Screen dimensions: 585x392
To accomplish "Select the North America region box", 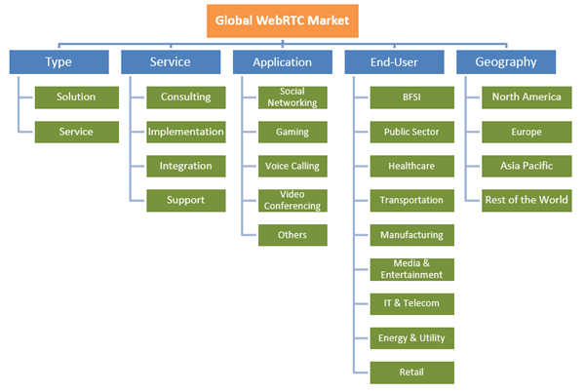I will tap(527, 98).
